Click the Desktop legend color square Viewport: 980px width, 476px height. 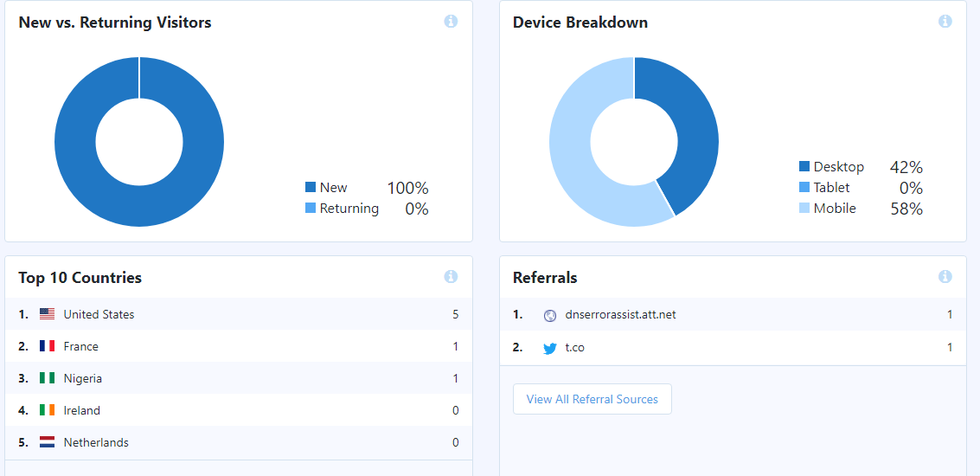click(x=804, y=166)
